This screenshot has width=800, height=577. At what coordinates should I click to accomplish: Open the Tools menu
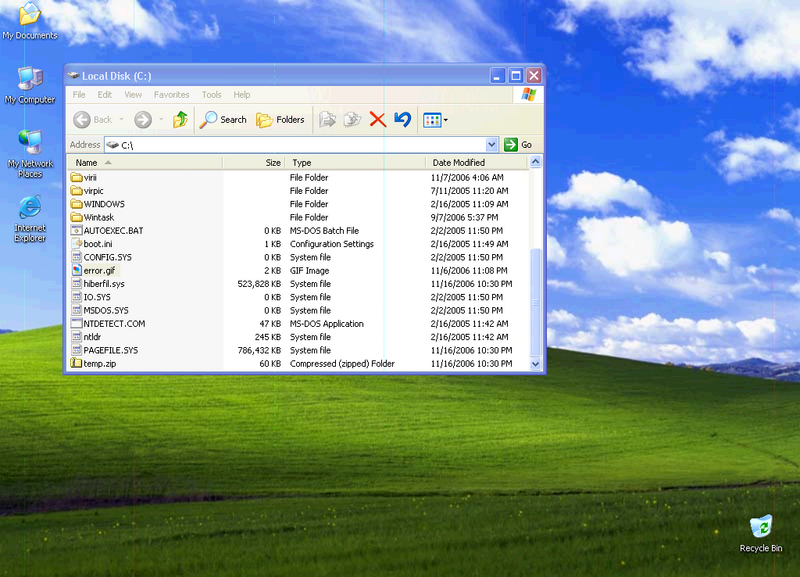pos(212,95)
